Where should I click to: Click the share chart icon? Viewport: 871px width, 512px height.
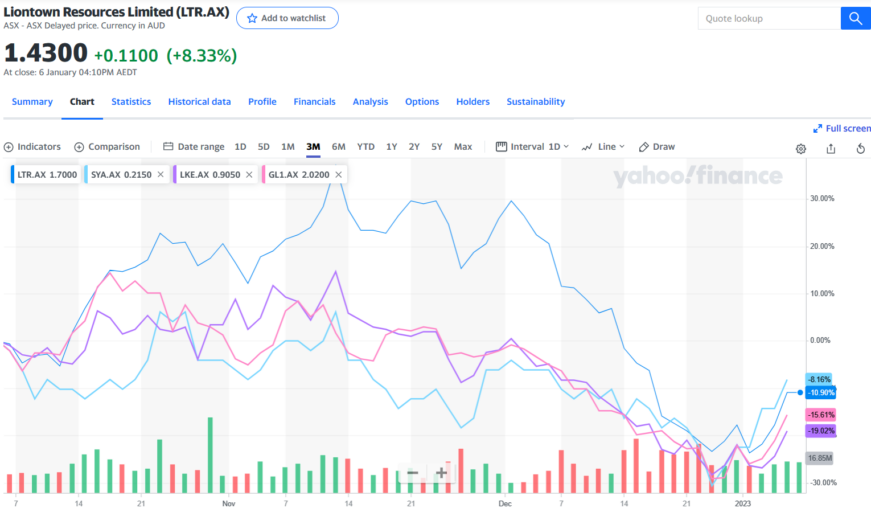pyautogui.click(x=830, y=148)
